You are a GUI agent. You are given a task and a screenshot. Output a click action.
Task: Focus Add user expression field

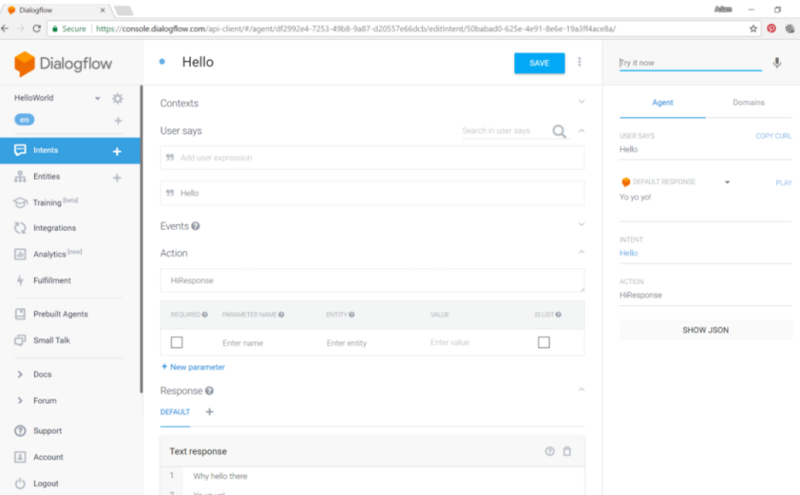point(372,158)
